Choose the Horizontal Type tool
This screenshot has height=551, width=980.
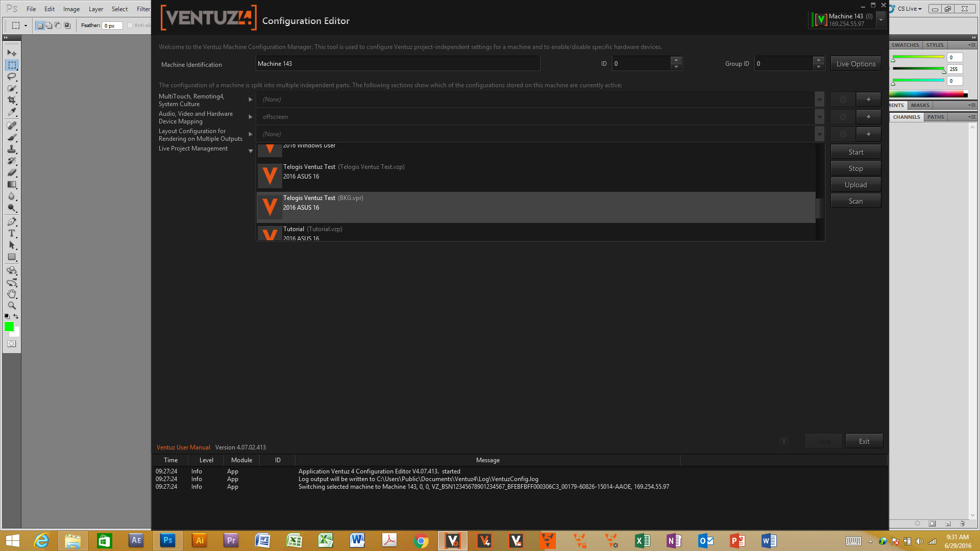[12, 233]
